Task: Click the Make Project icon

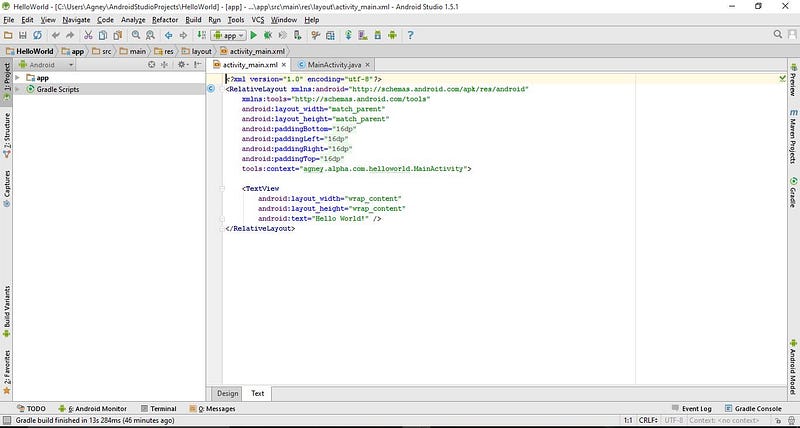Action: tap(201, 35)
